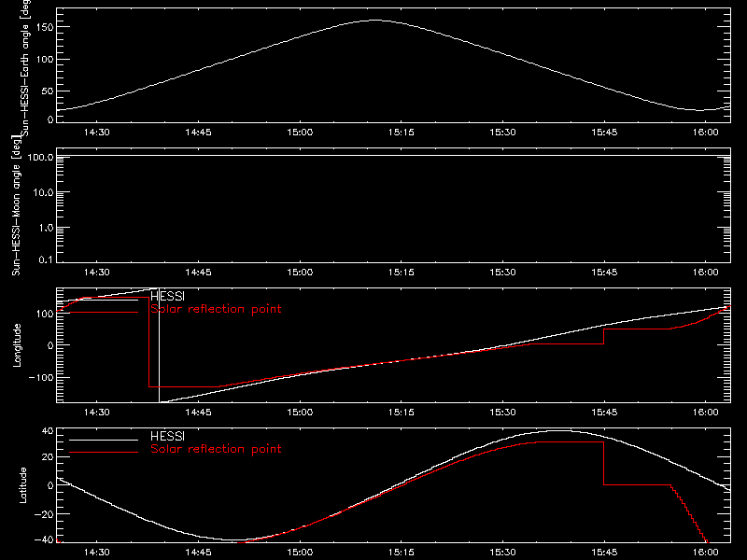Screen dimensions: 747x560
Task: Click the 0 tick on Longitude axis
Action: coord(50,345)
